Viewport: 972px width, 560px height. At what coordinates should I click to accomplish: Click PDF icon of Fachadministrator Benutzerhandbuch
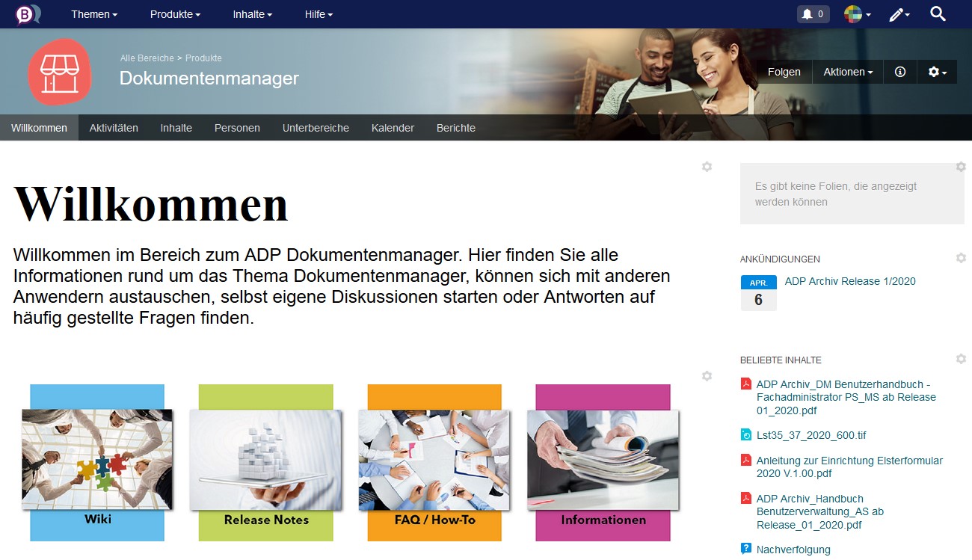[x=745, y=384]
